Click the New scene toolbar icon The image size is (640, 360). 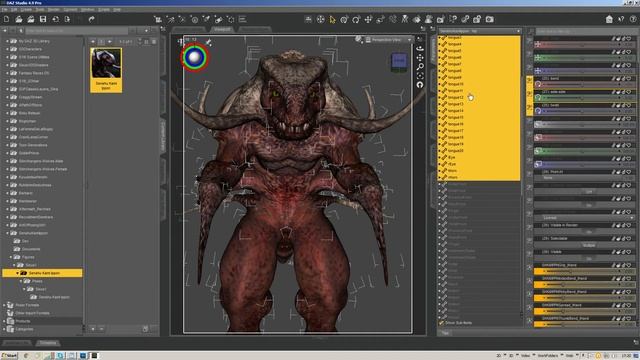tap(7, 19)
